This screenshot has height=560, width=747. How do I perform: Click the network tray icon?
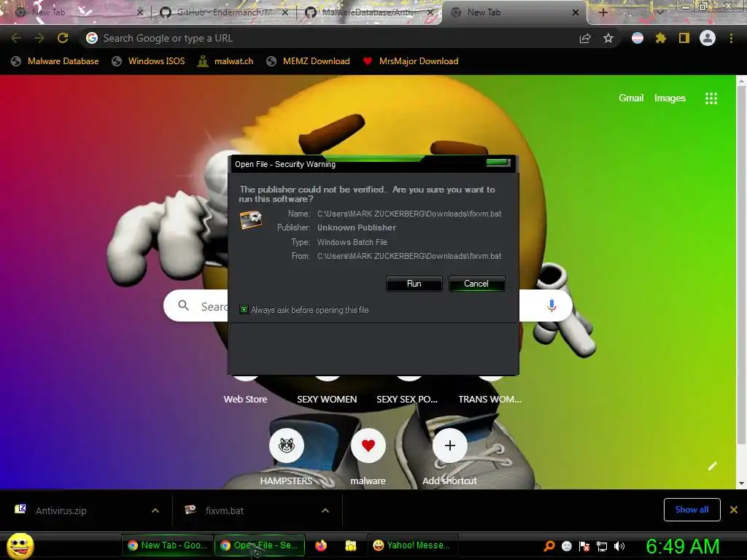[x=602, y=546]
